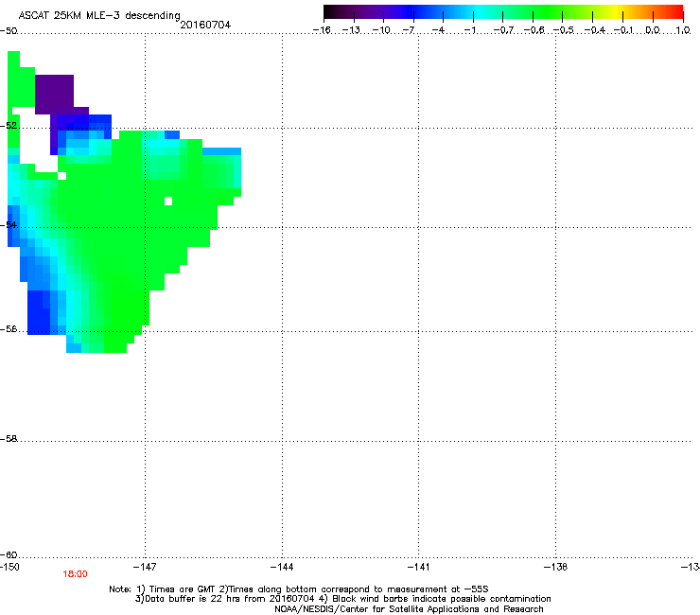Click the -138 longitude axis label
Screen dimensions: 700x615
tap(556, 567)
